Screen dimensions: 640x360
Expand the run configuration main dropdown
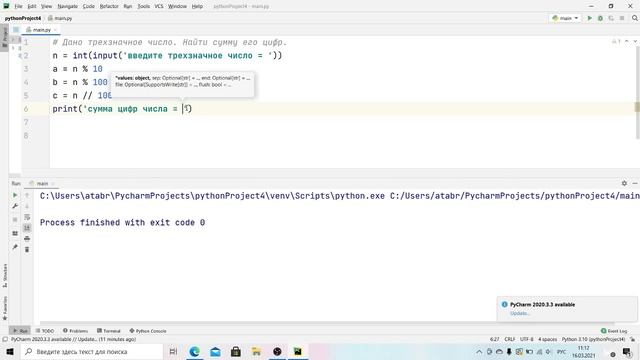565,18
